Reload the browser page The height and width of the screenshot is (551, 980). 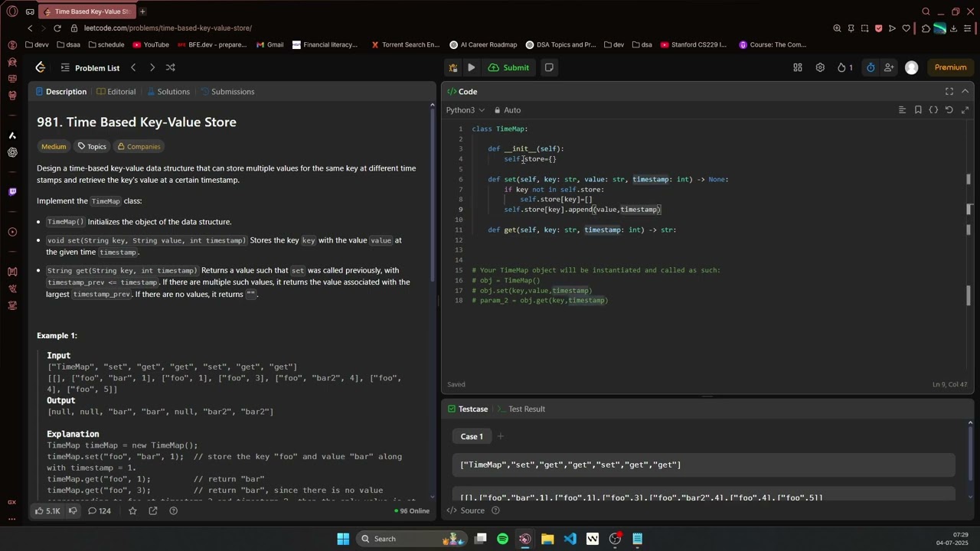tap(57, 28)
